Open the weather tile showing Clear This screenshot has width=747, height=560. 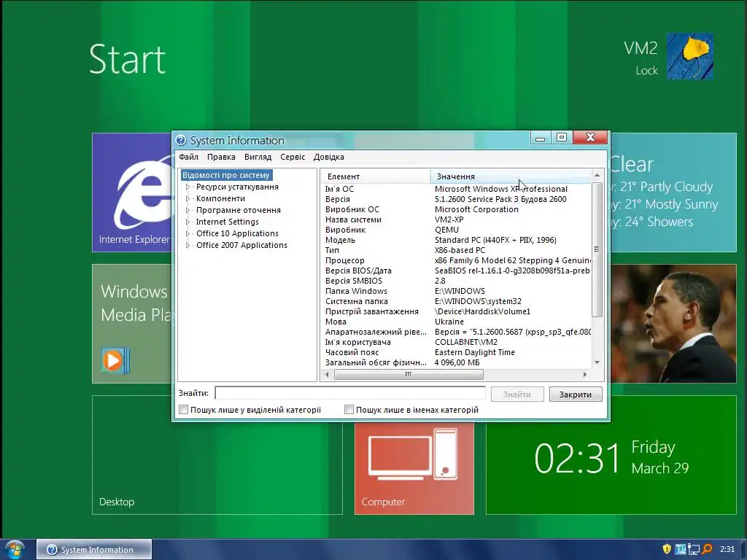673,192
